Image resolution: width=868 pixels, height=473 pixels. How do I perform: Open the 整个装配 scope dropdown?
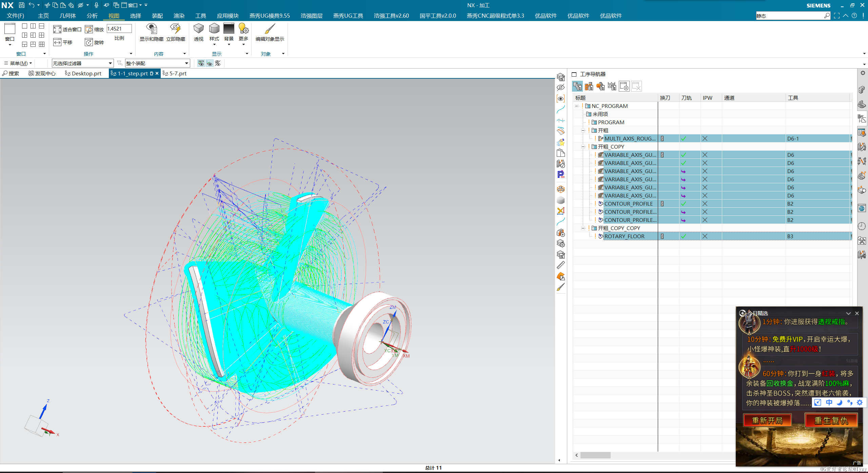point(157,63)
